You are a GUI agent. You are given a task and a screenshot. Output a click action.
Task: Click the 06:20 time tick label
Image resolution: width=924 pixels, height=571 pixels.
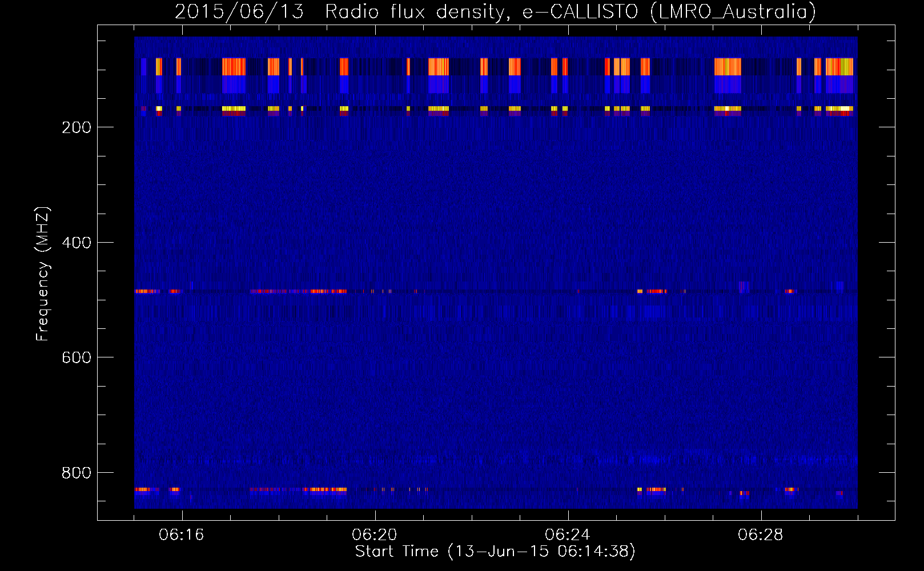click(375, 535)
